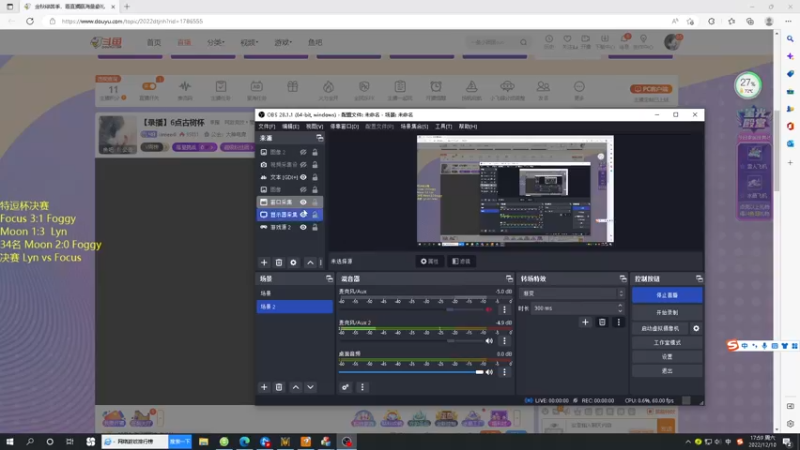The image size is (800, 450).
Task: Select 场景 in the Scenes list
Action: 294,293
